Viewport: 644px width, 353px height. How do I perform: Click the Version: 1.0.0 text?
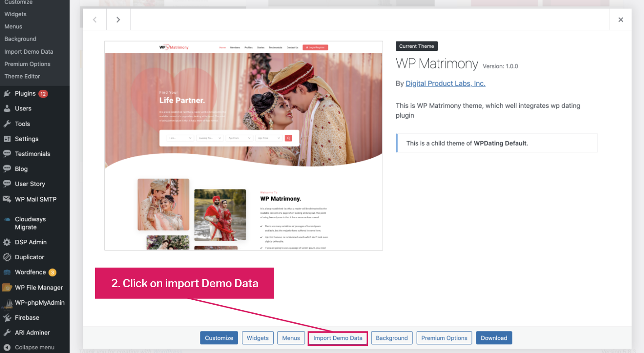pyautogui.click(x=500, y=66)
